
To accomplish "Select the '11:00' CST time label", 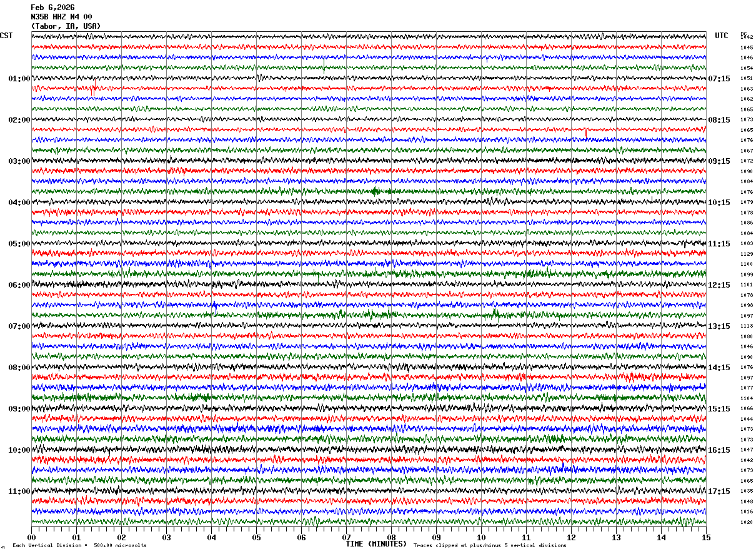I will point(19,491).
